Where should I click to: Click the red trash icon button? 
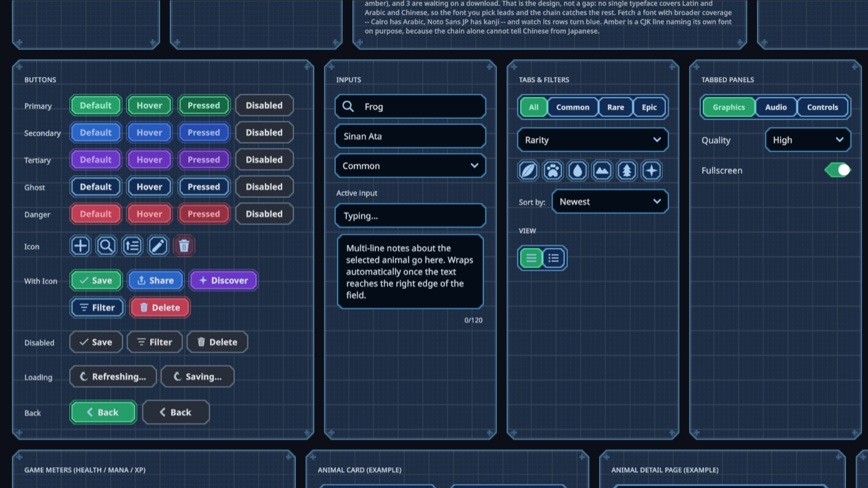pos(184,246)
